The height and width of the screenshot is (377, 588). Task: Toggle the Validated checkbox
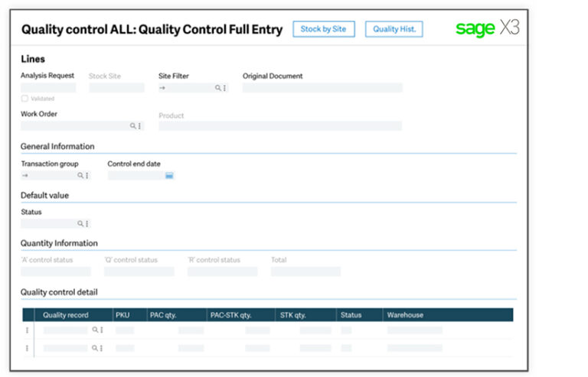point(24,99)
